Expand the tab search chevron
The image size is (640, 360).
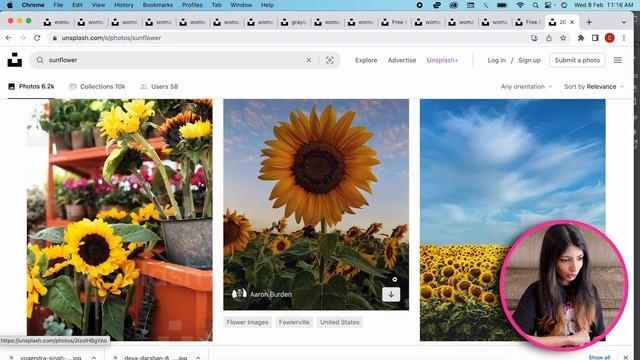pyautogui.click(x=623, y=22)
